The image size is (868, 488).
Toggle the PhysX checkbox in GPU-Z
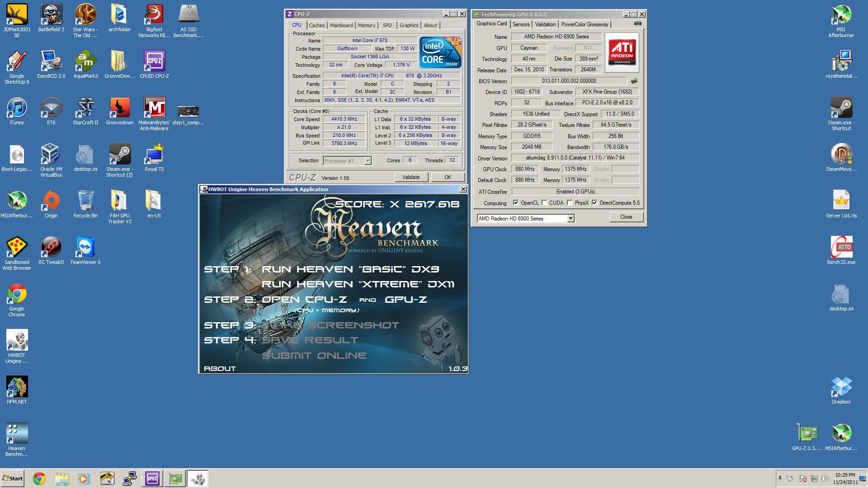tap(570, 203)
